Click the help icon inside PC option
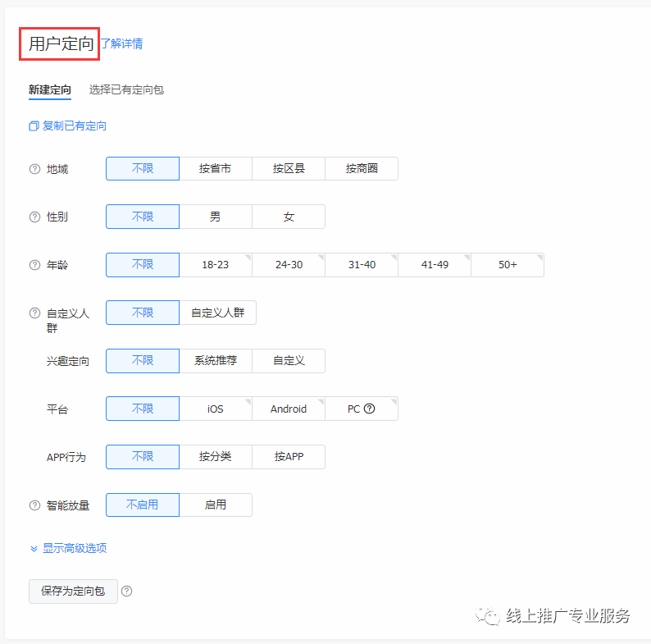The image size is (651, 644). pos(369,409)
